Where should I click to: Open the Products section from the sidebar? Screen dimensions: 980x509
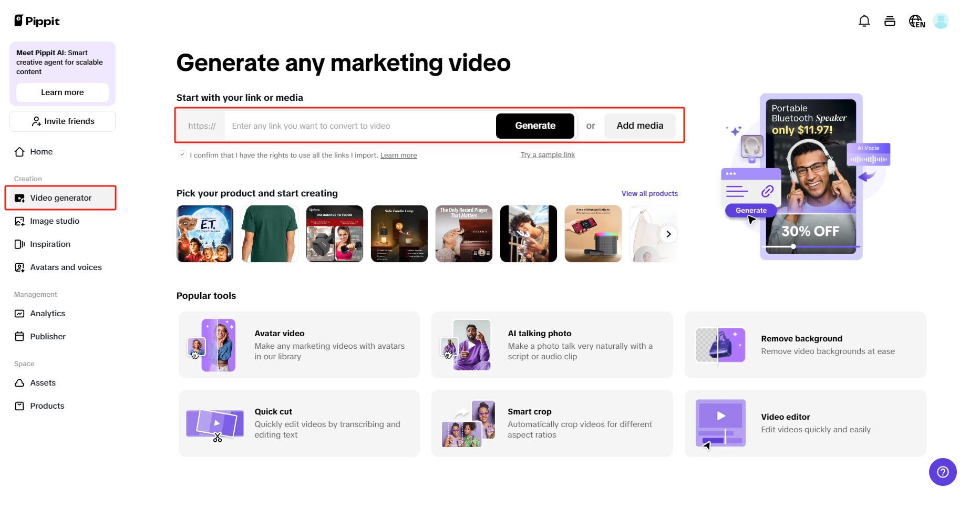pyautogui.click(x=47, y=406)
